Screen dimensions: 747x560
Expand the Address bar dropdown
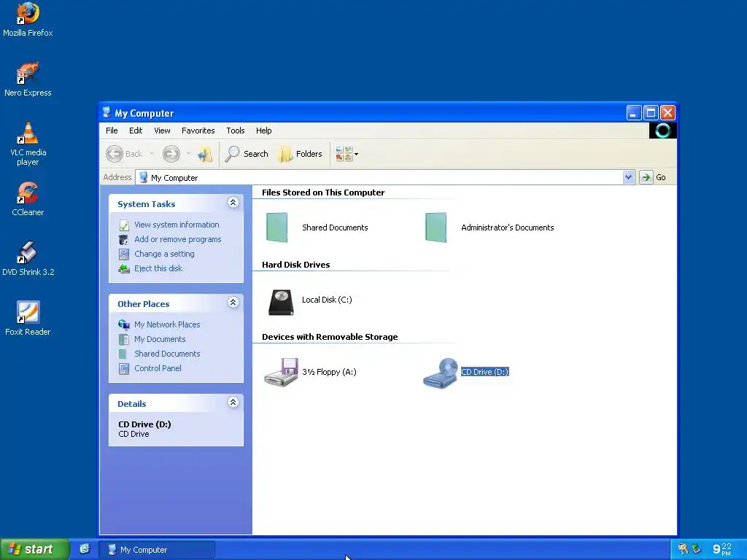(x=628, y=177)
